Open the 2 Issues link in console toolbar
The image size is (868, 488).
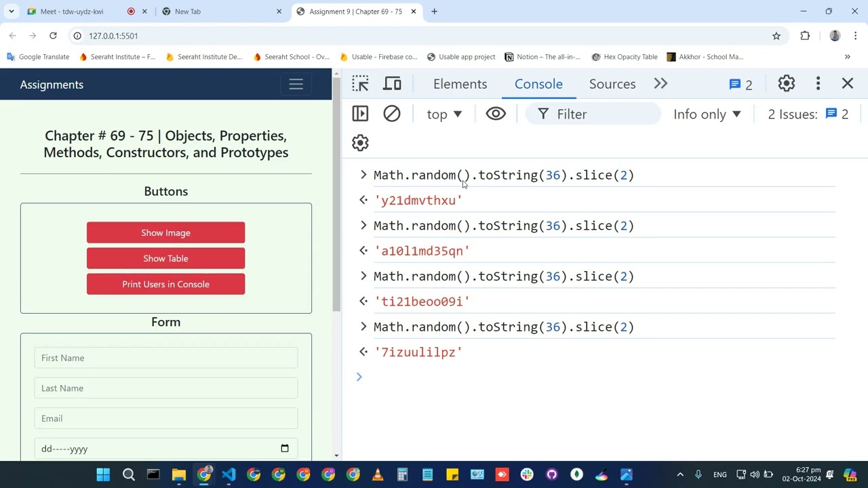(x=808, y=115)
